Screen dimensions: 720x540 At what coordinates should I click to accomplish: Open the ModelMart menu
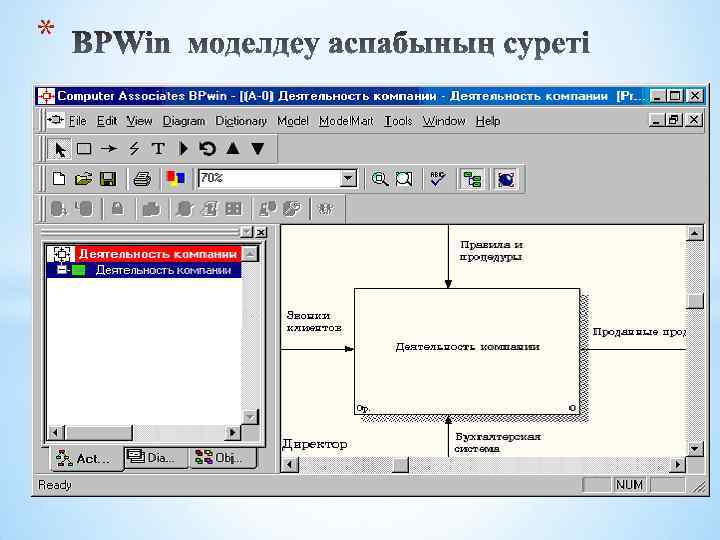(x=346, y=121)
